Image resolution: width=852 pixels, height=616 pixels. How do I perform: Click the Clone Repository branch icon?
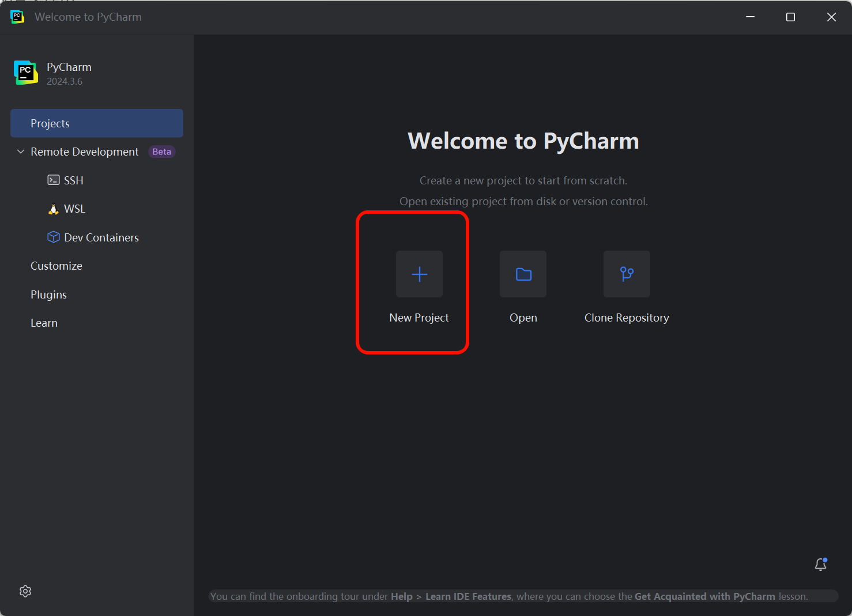[x=627, y=274]
